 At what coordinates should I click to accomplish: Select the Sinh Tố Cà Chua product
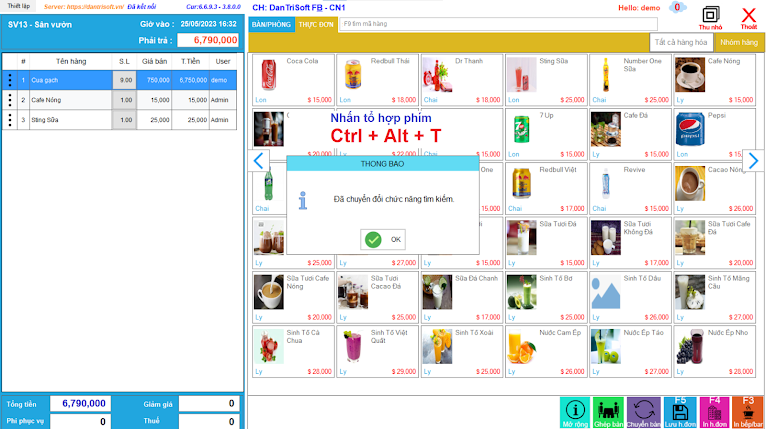tap(293, 351)
